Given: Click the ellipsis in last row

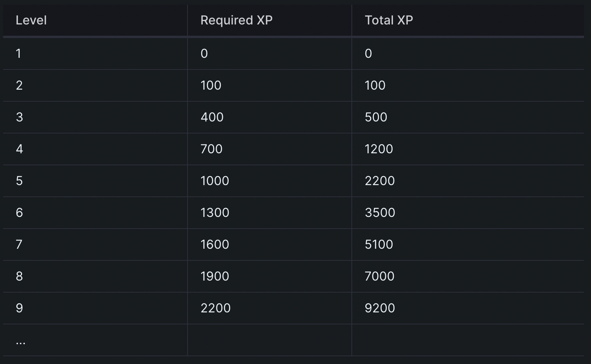Looking at the screenshot, I should (21, 342).
